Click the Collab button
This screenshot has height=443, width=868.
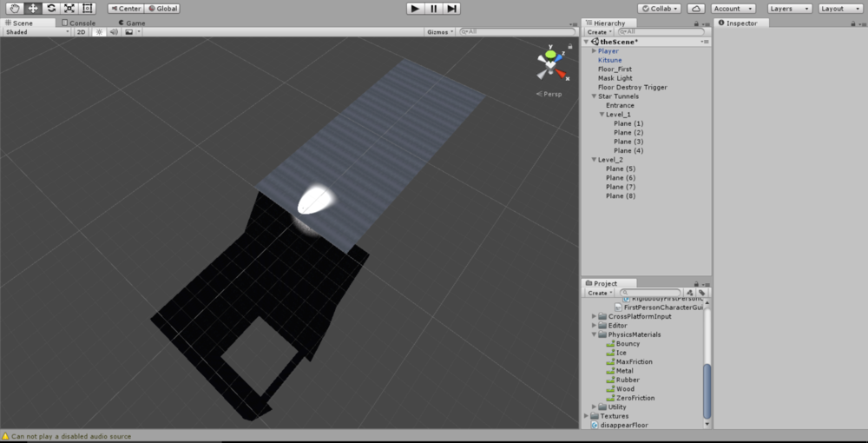659,9
